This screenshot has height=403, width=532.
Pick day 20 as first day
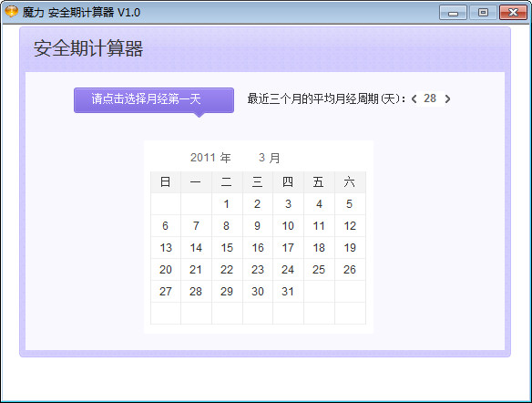point(166,270)
